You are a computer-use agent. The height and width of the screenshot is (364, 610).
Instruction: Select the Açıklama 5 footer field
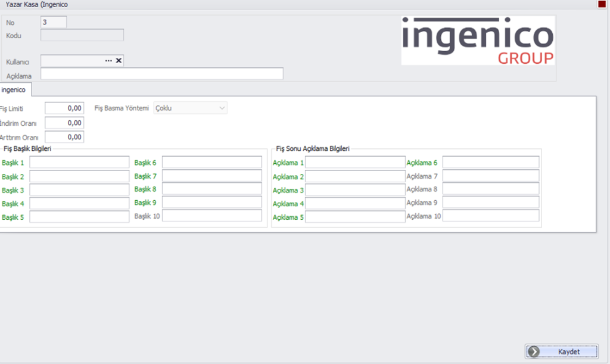click(355, 217)
